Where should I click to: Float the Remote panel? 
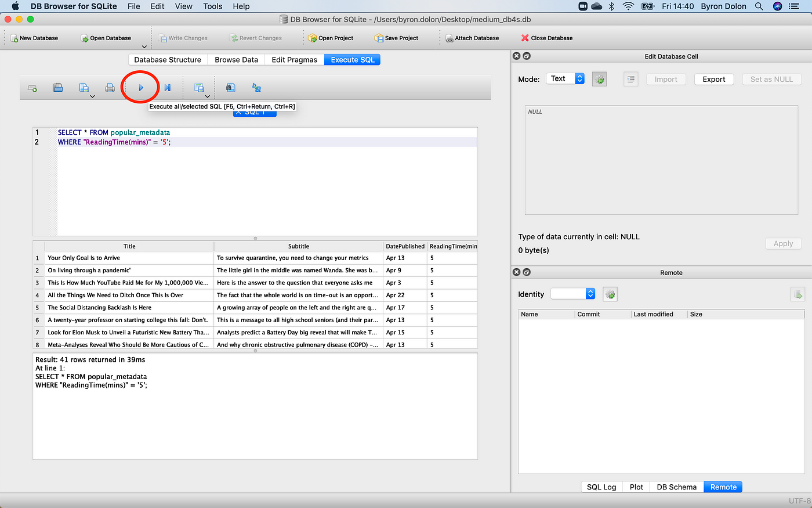coord(527,272)
